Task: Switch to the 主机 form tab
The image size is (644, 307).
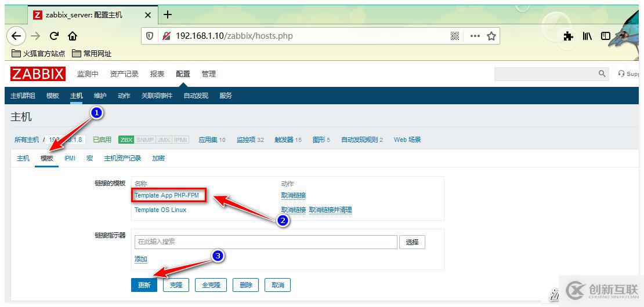Action: tap(23, 158)
